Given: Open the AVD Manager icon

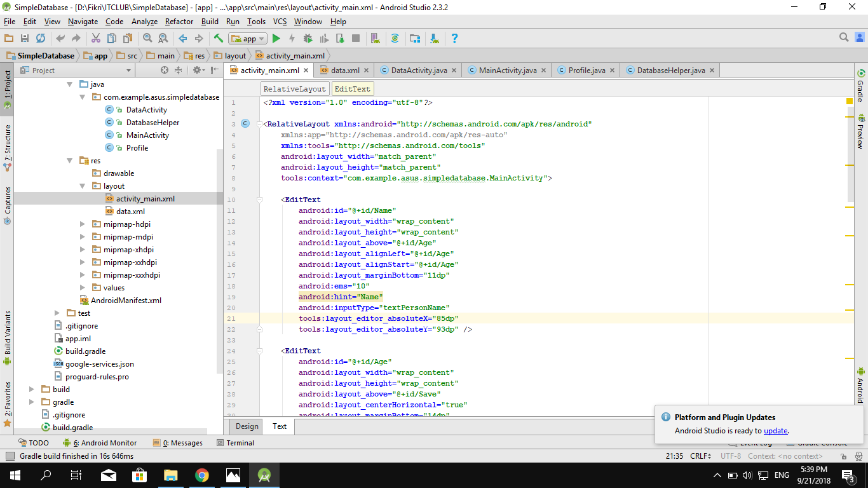Looking at the screenshot, I should (375, 38).
